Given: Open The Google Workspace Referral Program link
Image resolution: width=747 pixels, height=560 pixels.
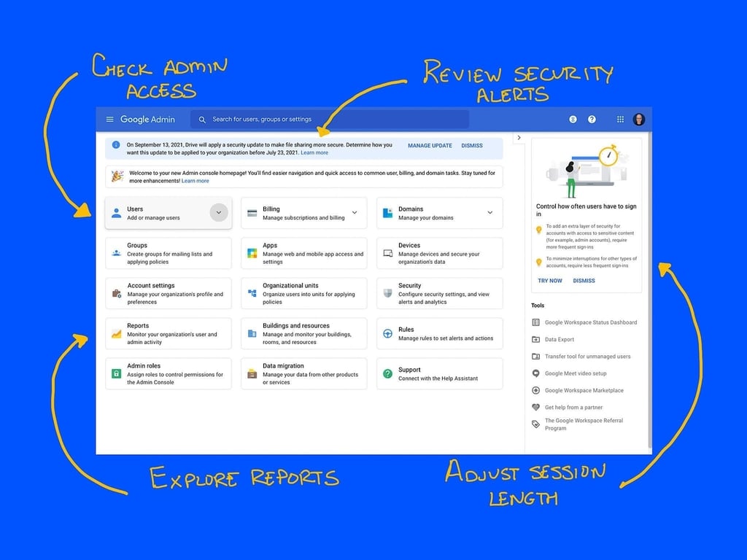Looking at the screenshot, I should 584,424.
